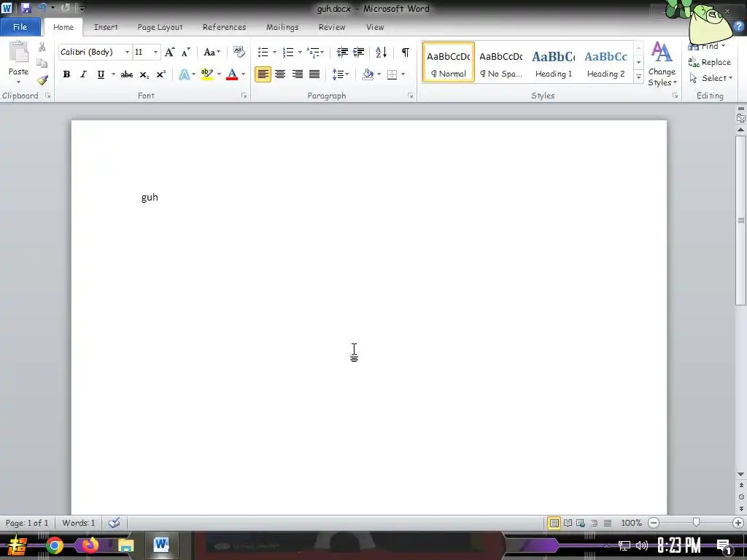This screenshot has height=560, width=747.
Task: Open Google Chrome from the taskbar
Action: 55,545
